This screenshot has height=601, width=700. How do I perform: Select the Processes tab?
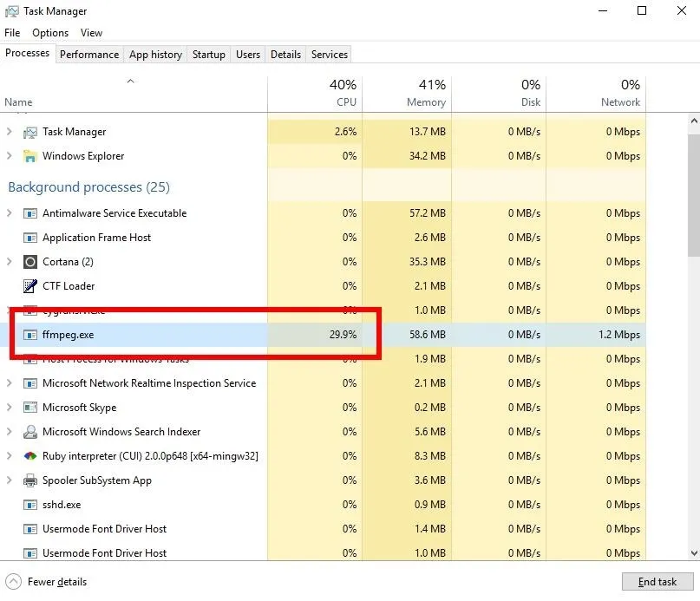tap(27, 53)
